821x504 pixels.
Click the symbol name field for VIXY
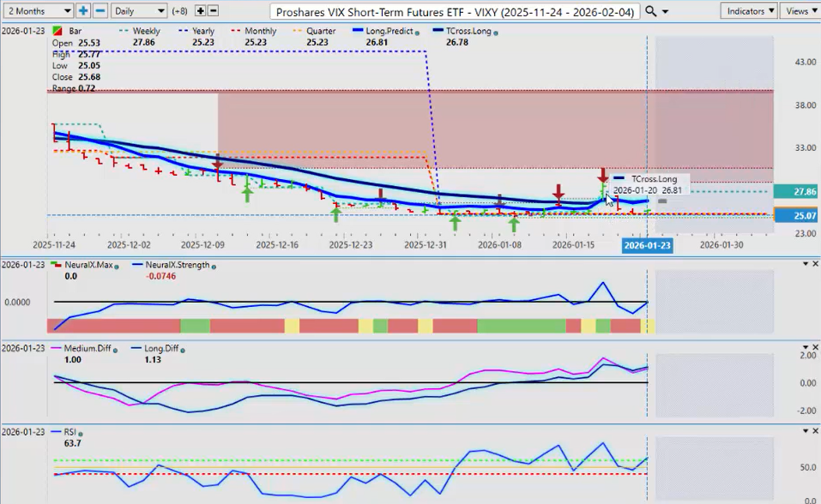pyautogui.click(x=455, y=11)
